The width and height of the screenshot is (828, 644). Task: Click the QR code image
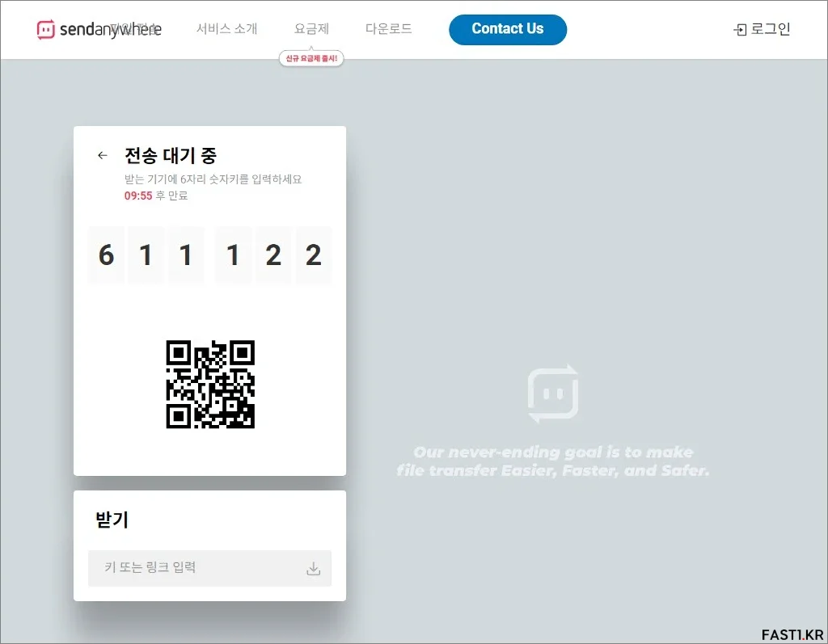[210, 384]
